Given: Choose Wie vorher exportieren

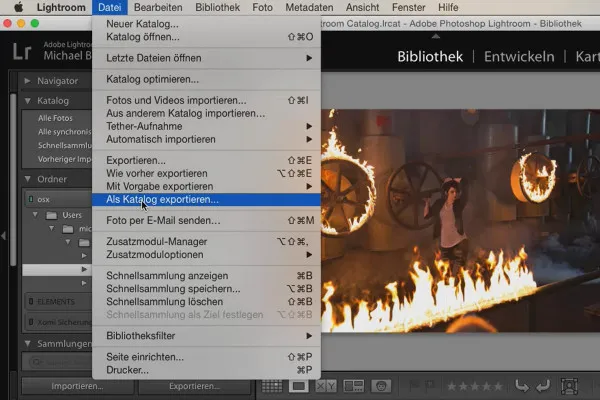Looking at the screenshot, I should click(206, 173).
